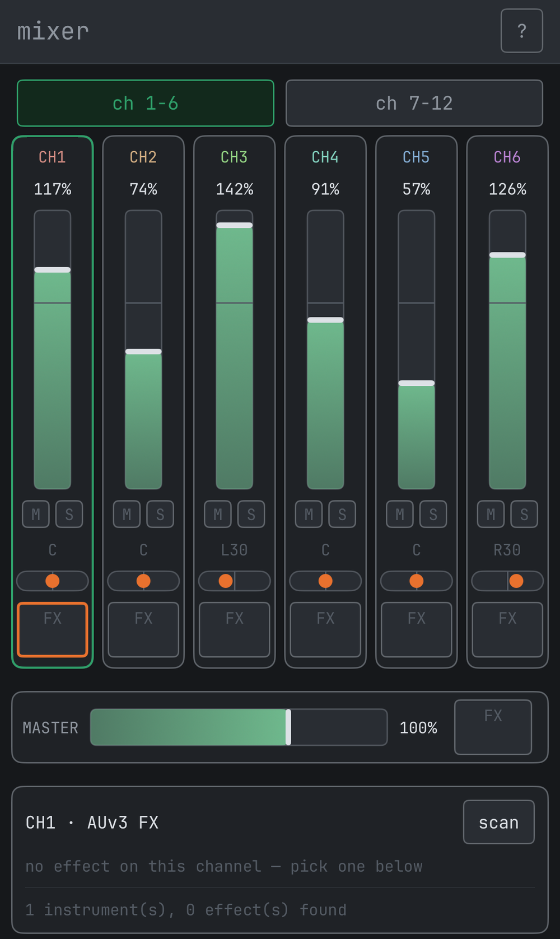
Task: Switch to the ch 1-6 tab
Action: pos(146,103)
